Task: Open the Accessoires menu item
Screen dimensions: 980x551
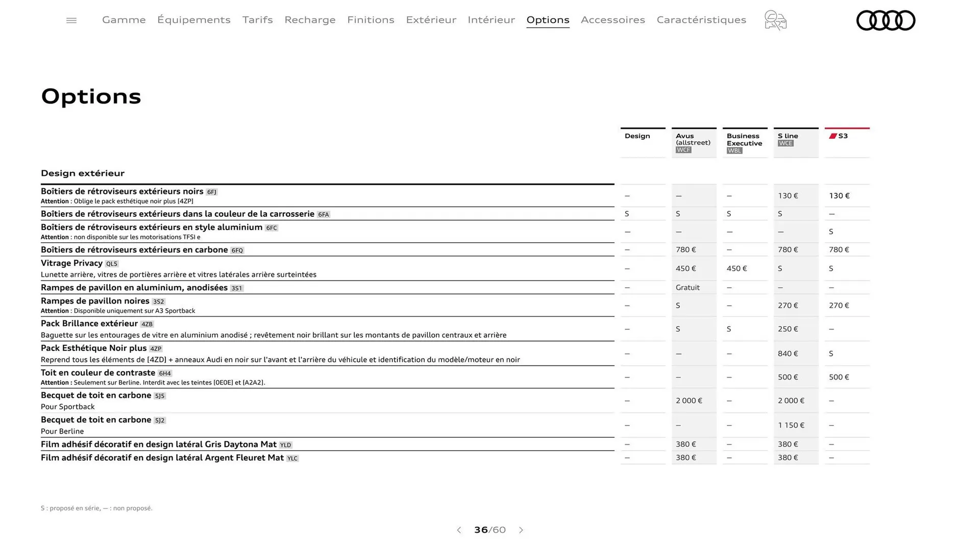Action: pos(613,20)
